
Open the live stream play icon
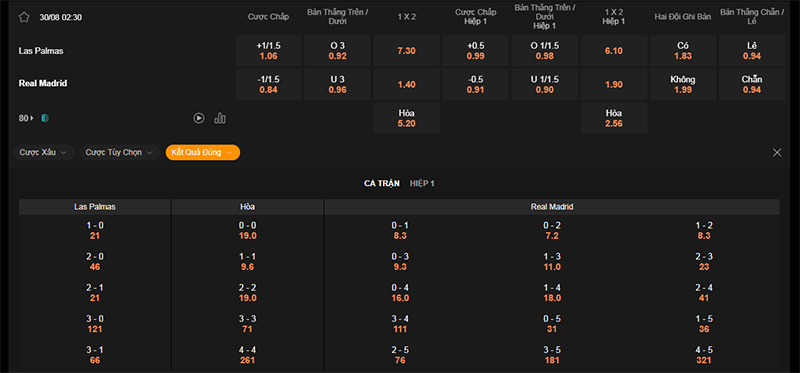pos(199,118)
